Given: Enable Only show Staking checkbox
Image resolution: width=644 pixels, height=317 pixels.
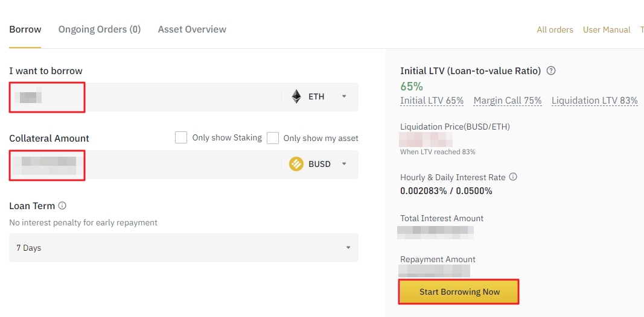Looking at the screenshot, I should (181, 138).
